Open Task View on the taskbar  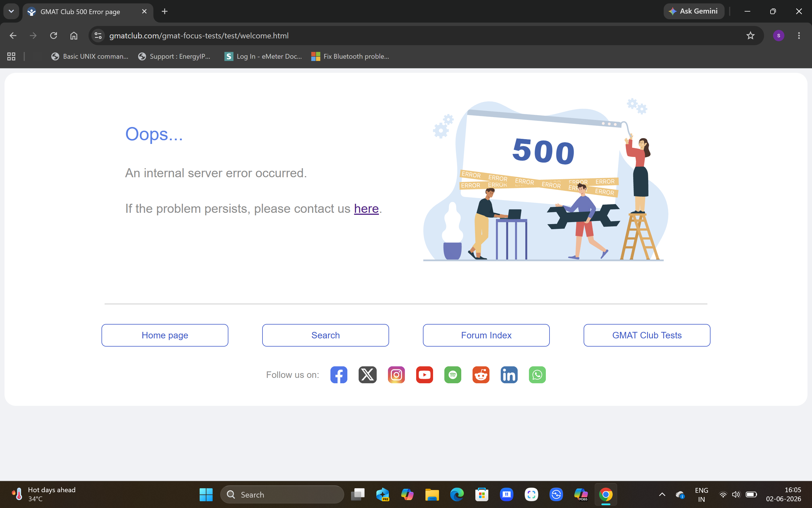pos(358,494)
